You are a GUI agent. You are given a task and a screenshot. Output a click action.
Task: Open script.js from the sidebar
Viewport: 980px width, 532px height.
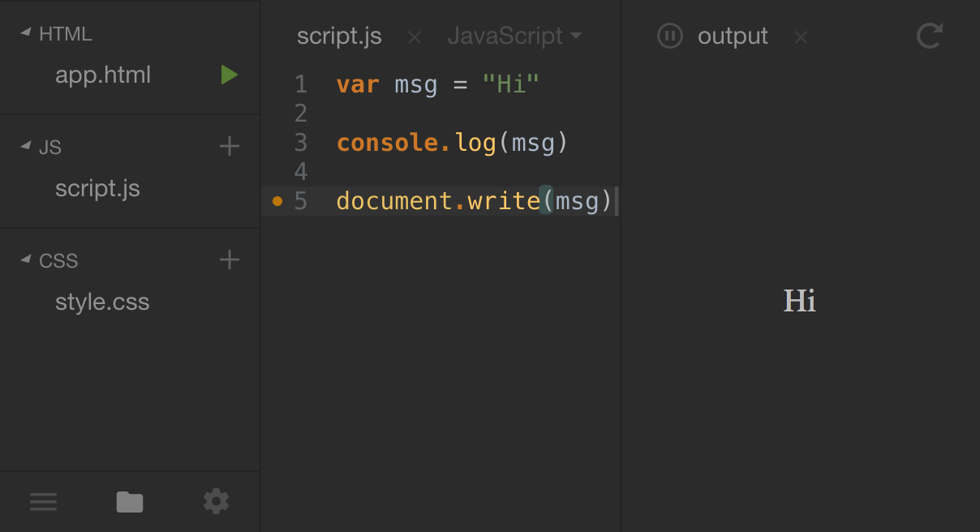(x=97, y=189)
